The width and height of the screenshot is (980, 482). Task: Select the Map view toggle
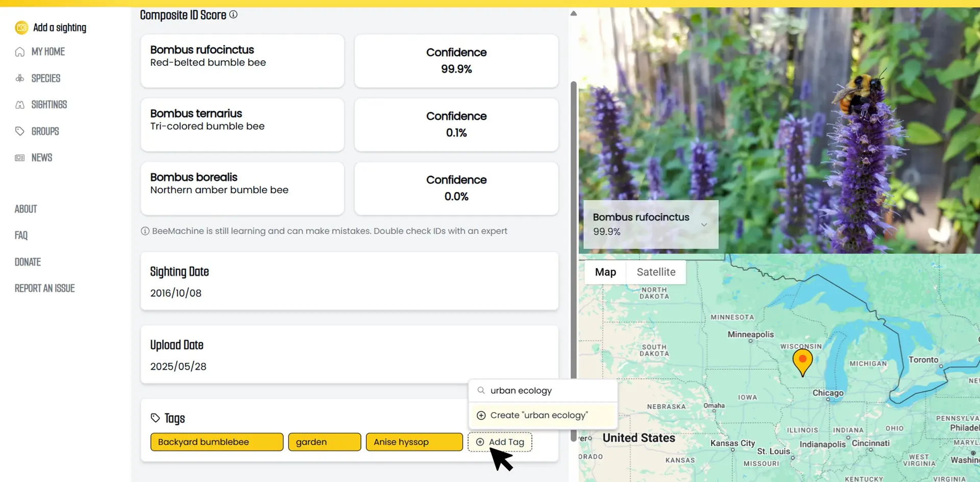pos(604,272)
